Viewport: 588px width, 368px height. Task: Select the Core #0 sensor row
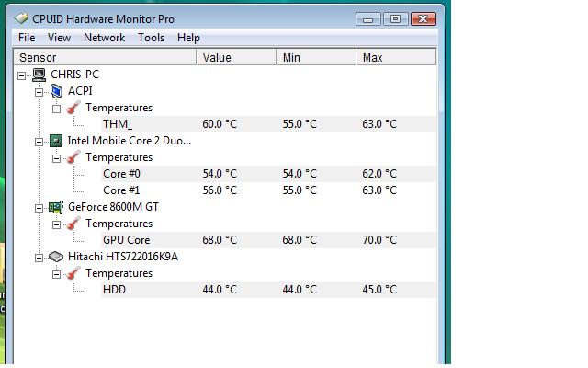point(268,174)
